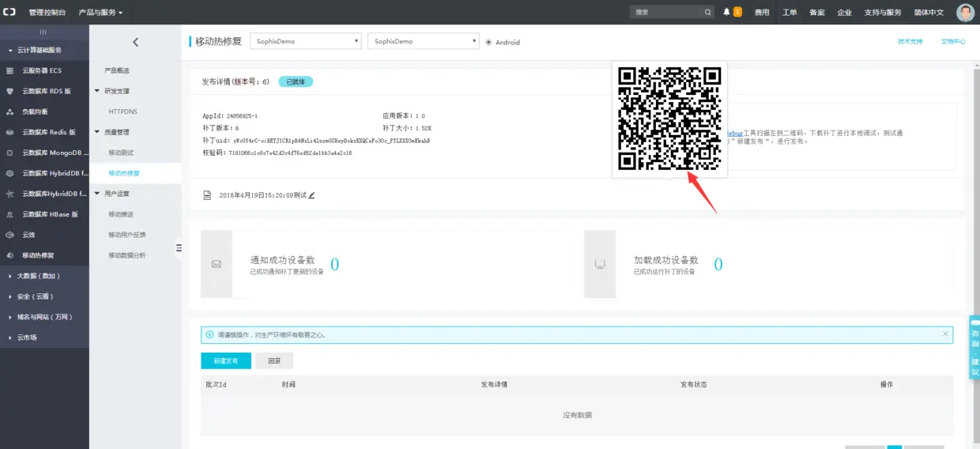Open HTTPDNS menu item

tap(122, 111)
